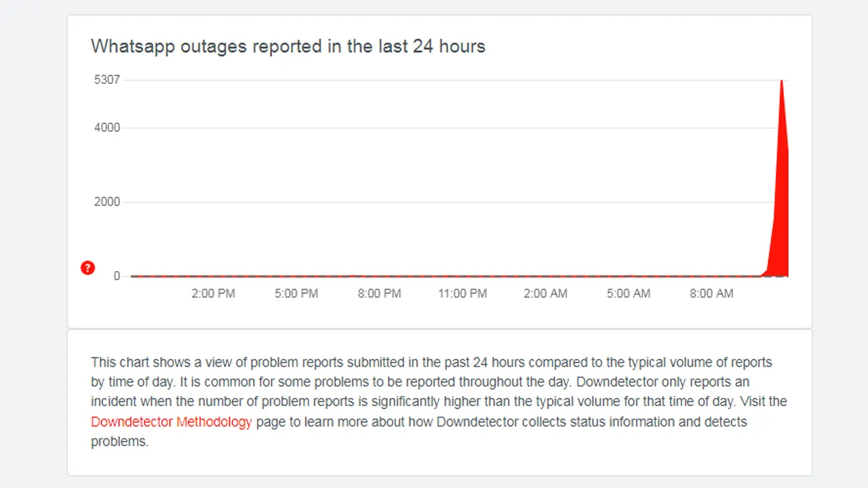Click the red question mark help icon
The height and width of the screenshot is (488, 868).
(87, 268)
